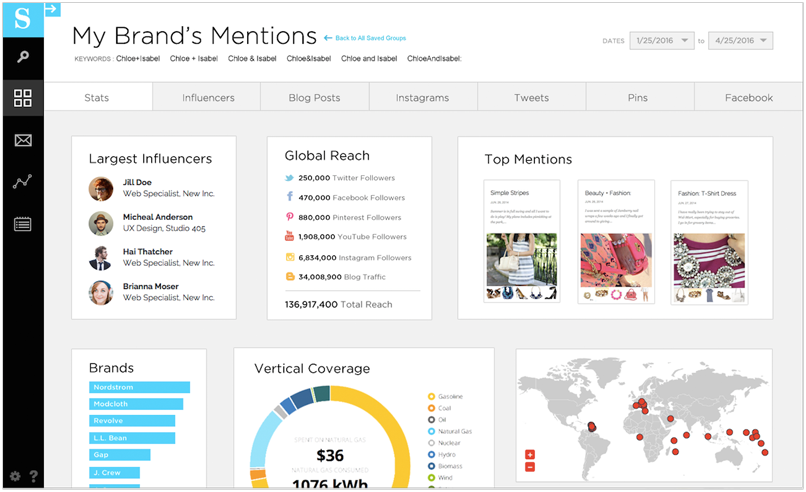Switch to the Stats tab

[97, 98]
